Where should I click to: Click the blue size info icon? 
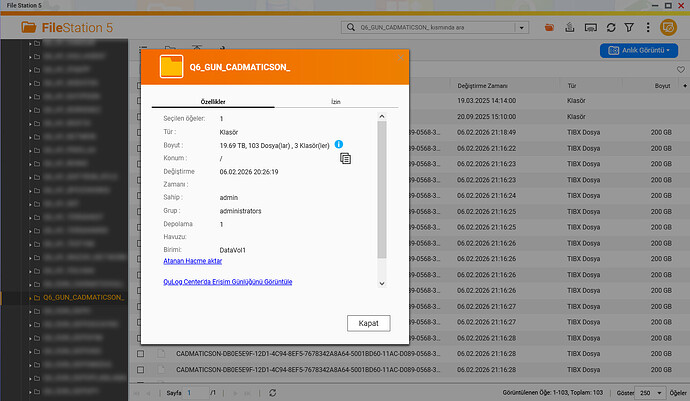[339, 145]
